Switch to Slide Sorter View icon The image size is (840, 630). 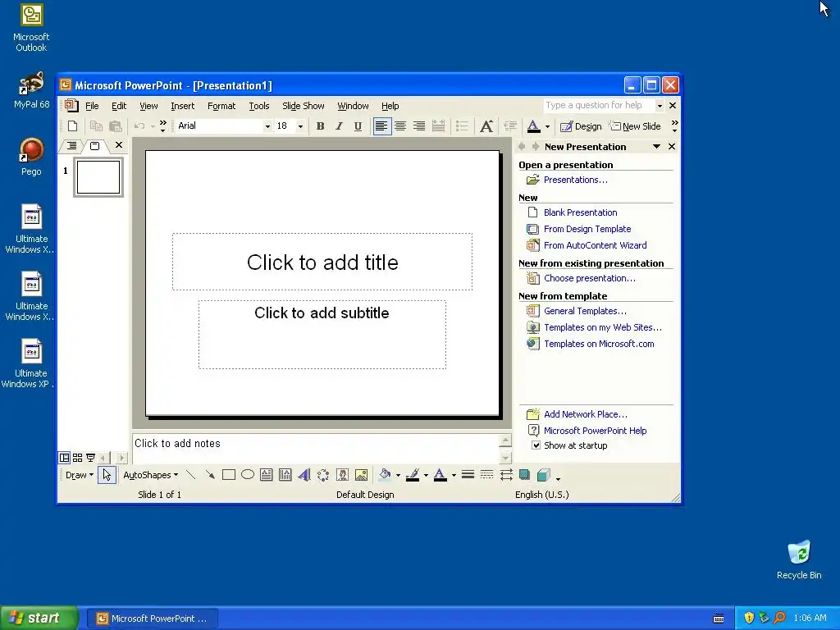78,458
